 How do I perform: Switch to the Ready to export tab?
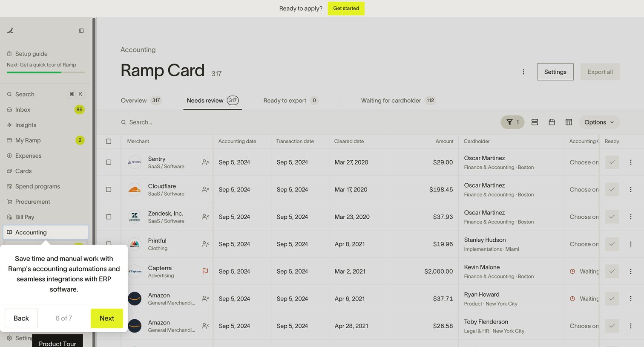coord(291,101)
